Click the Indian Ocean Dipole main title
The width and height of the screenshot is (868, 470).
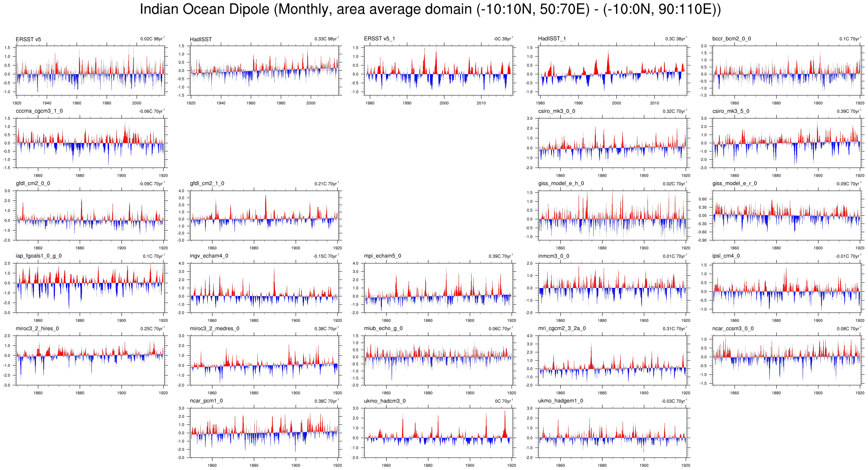430,9
